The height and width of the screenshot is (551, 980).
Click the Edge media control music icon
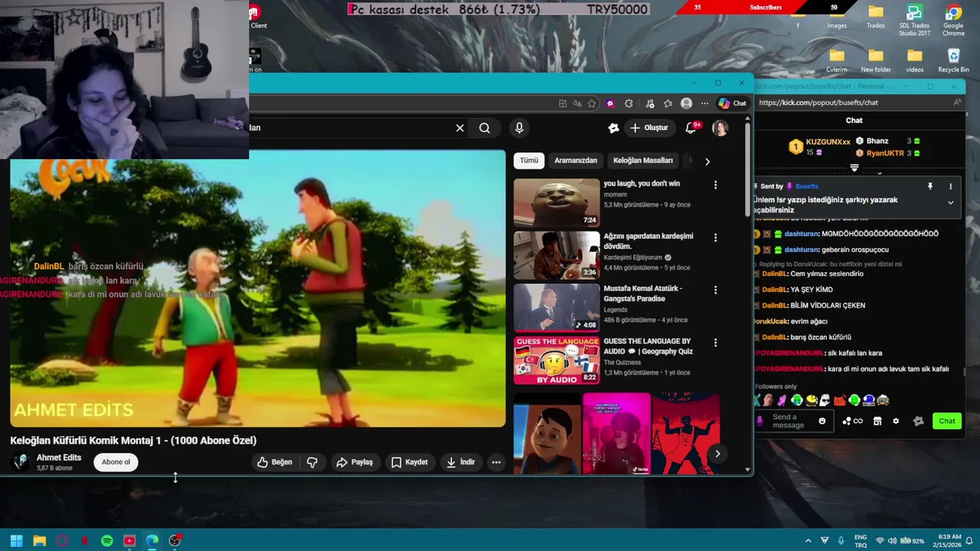click(x=649, y=103)
